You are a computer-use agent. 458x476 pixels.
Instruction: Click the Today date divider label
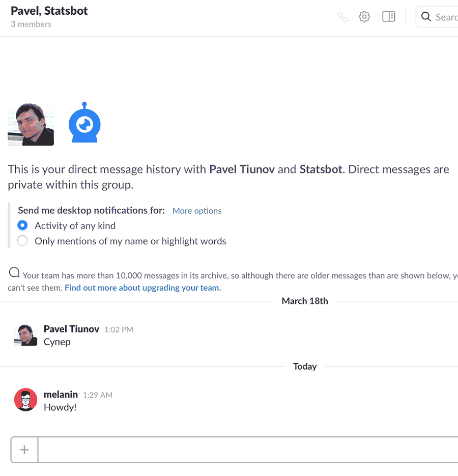(x=305, y=367)
